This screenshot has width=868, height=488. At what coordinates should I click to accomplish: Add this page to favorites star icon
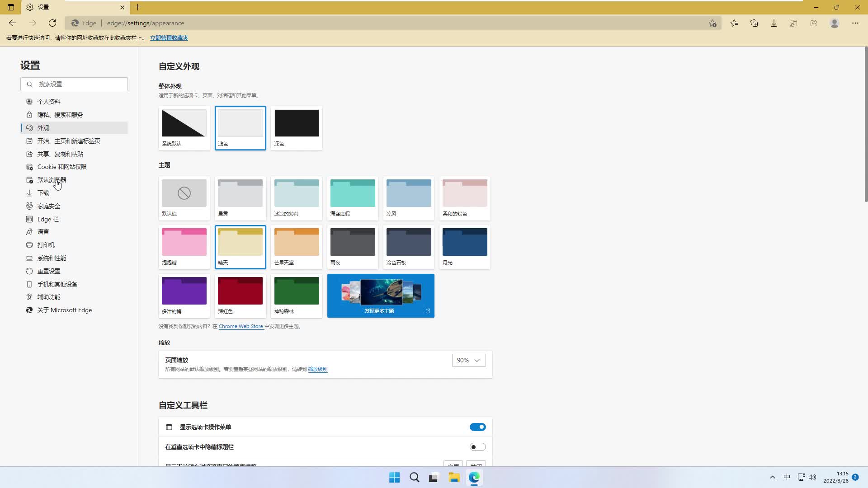tap(712, 23)
